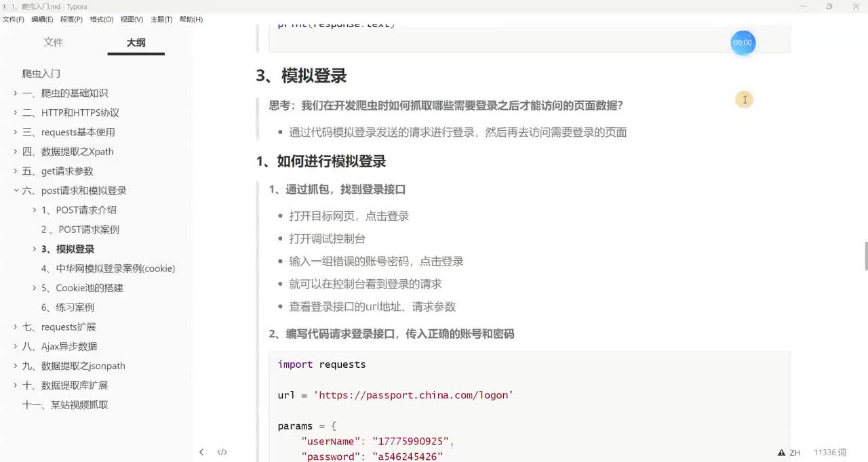Click bullet 就可以在控制台看到登录的请求
This screenshot has width=868, height=462.
pos(366,284)
